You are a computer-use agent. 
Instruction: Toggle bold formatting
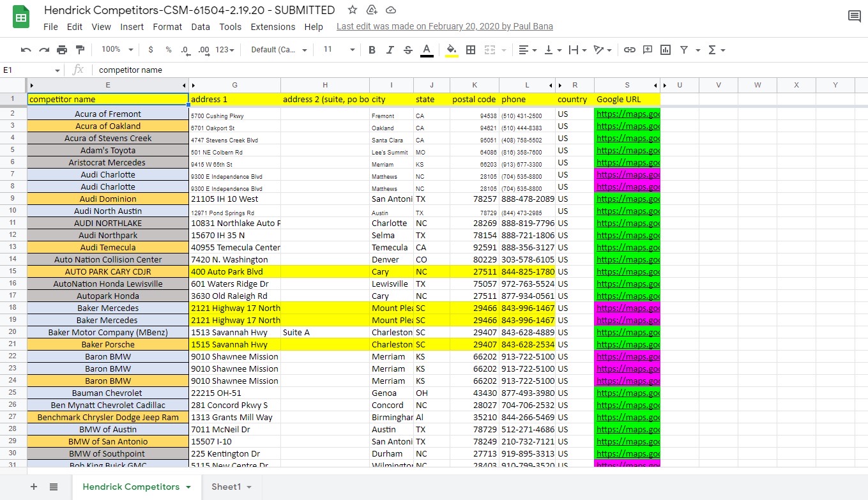point(372,50)
